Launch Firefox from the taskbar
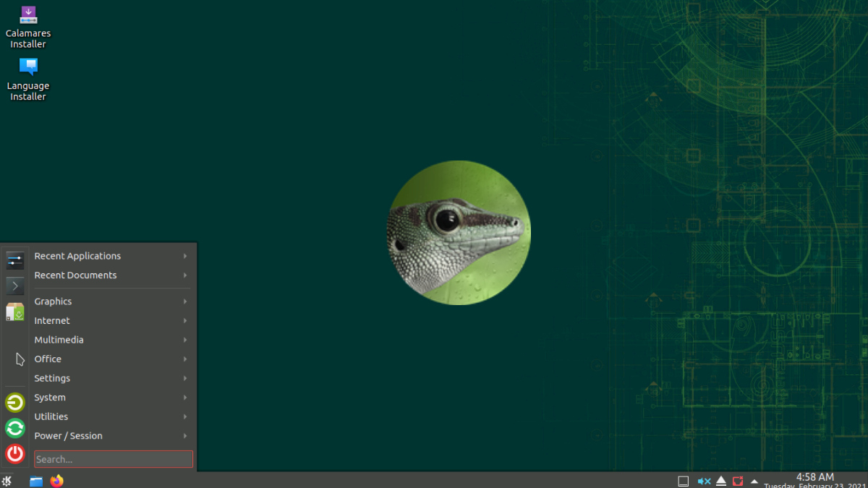Screen dimensions: 868x488 (57, 481)
